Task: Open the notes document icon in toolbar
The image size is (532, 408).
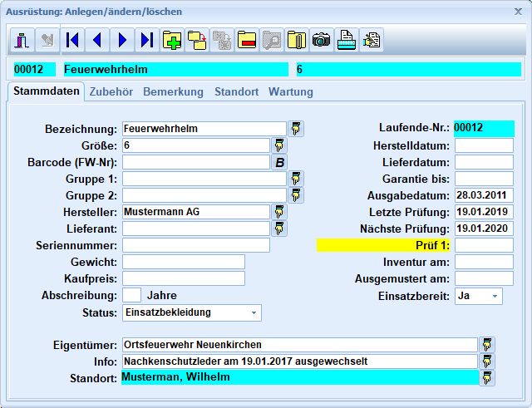Action: click(372, 41)
